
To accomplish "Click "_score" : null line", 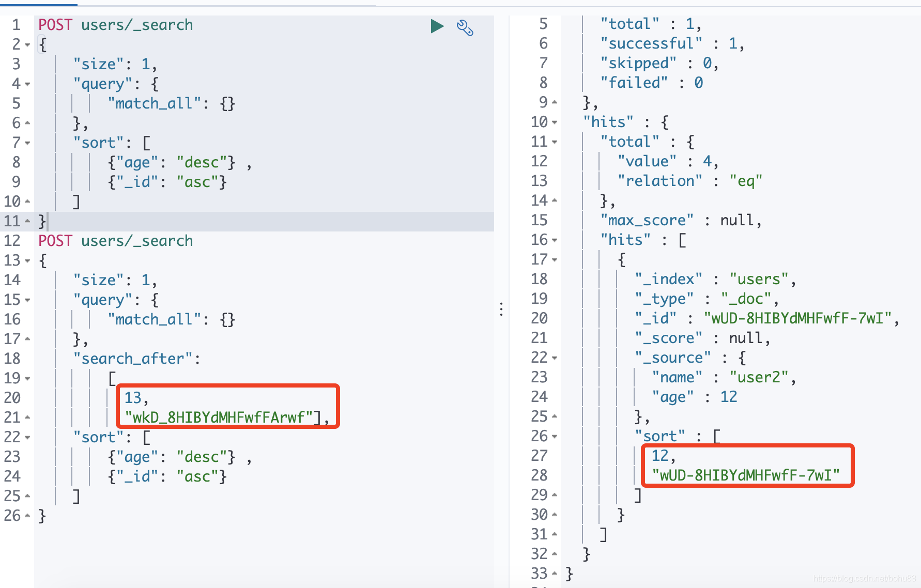I will click(x=699, y=338).
